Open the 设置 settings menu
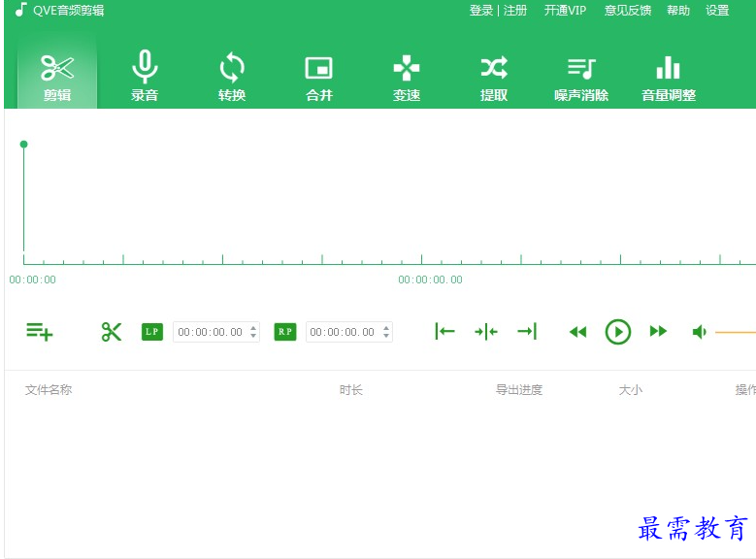Viewport: 756px width, 559px height. (x=717, y=10)
